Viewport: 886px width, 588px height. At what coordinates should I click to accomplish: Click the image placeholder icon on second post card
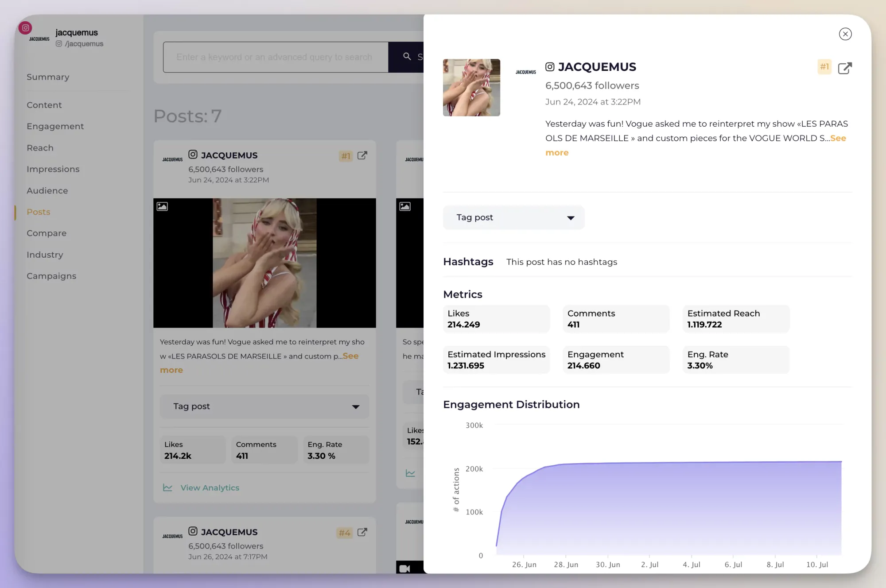click(405, 207)
